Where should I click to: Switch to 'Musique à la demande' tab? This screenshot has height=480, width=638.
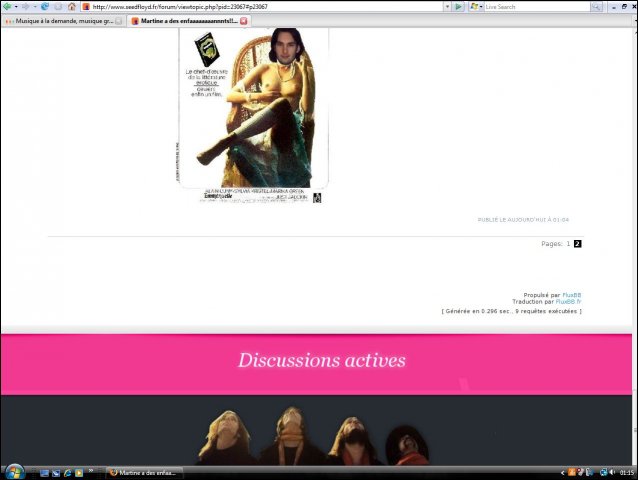coord(60,20)
